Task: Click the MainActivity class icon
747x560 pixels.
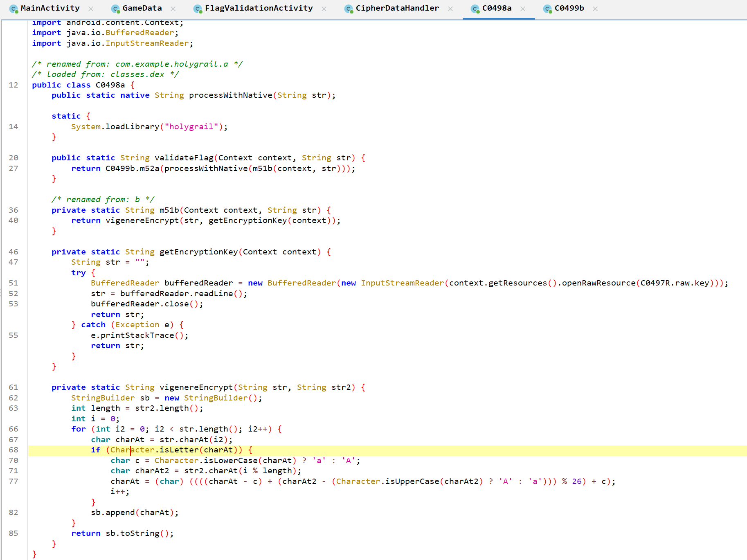Action: 14,9
